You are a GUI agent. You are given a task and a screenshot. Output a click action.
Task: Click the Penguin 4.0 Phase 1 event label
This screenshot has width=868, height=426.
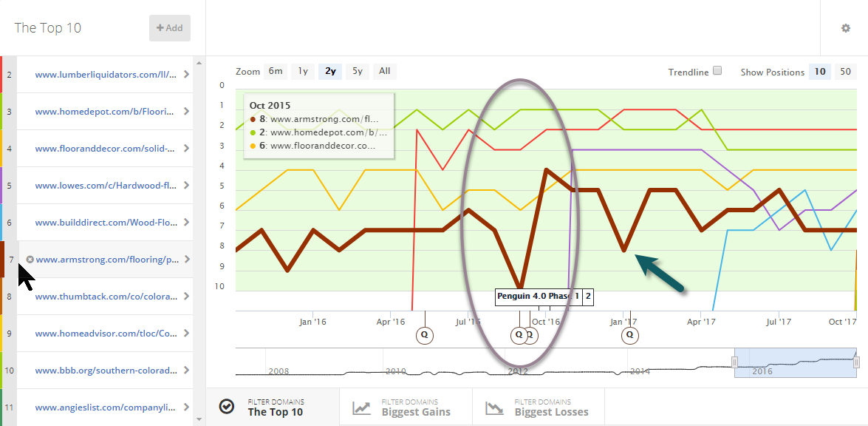pos(538,297)
